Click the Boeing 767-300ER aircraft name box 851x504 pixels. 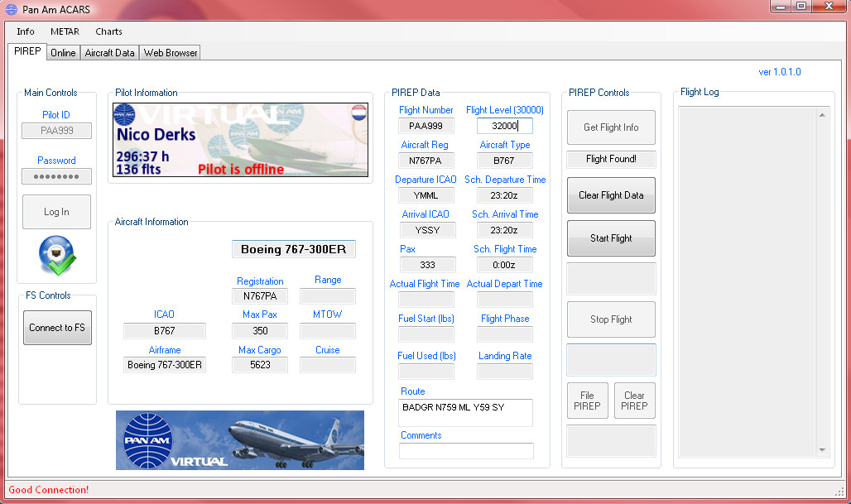(294, 249)
